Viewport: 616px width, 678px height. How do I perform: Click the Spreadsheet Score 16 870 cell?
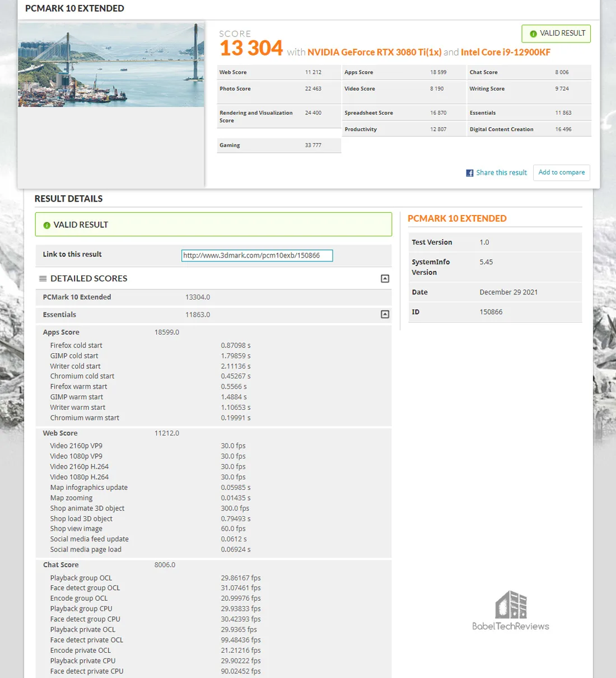click(x=404, y=113)
